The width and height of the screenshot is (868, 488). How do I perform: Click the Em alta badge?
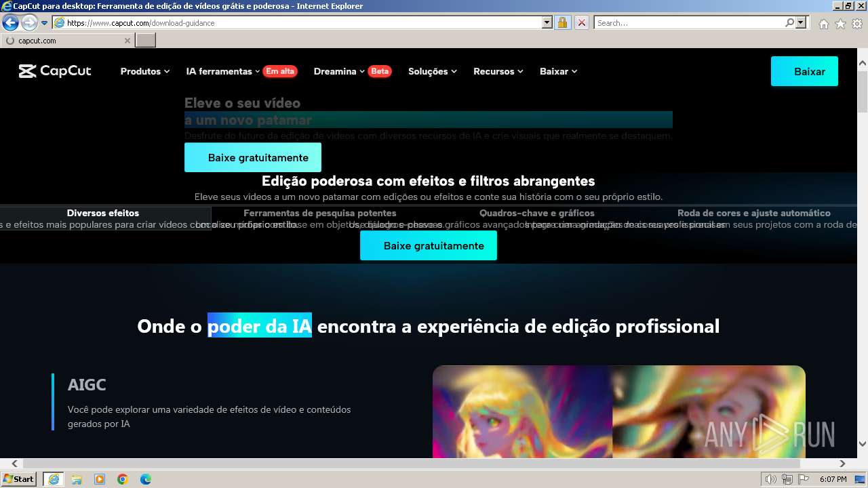pos(280,71)
